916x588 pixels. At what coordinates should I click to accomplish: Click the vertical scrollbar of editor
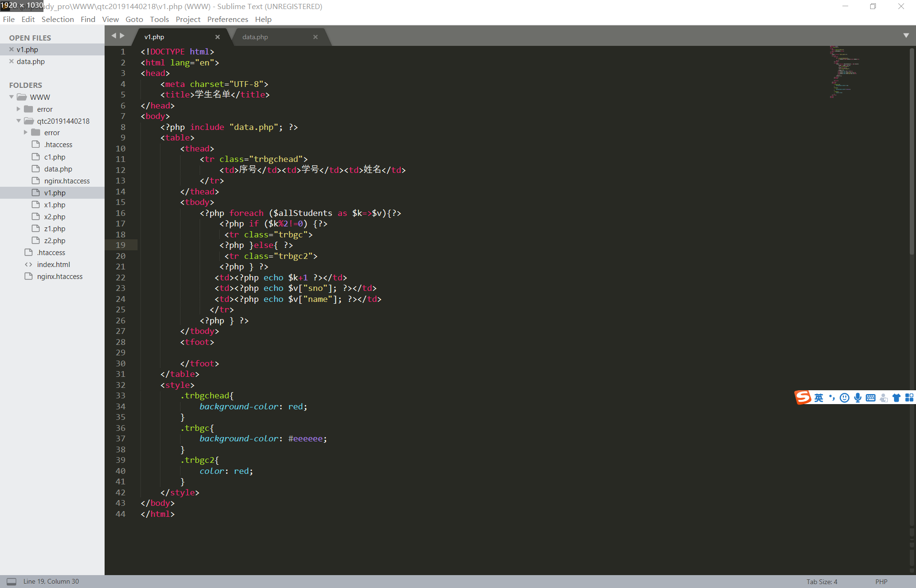click(912, 150)
